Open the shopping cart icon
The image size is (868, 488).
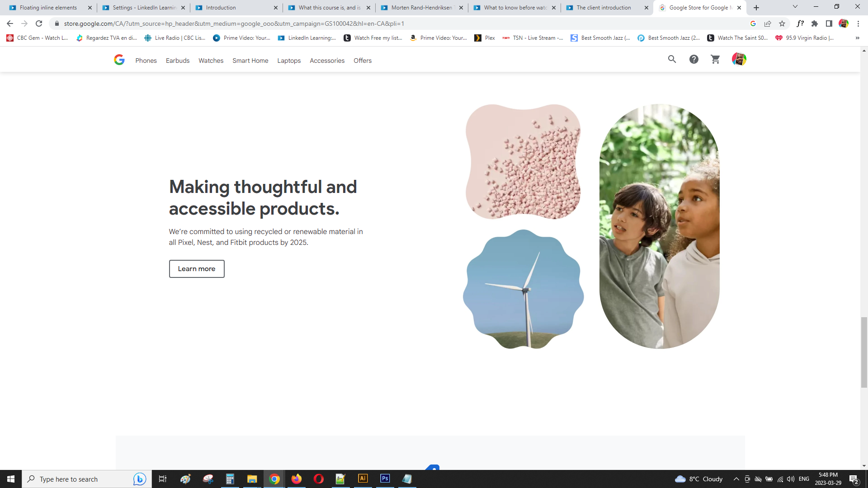click(x=715, y=59)
